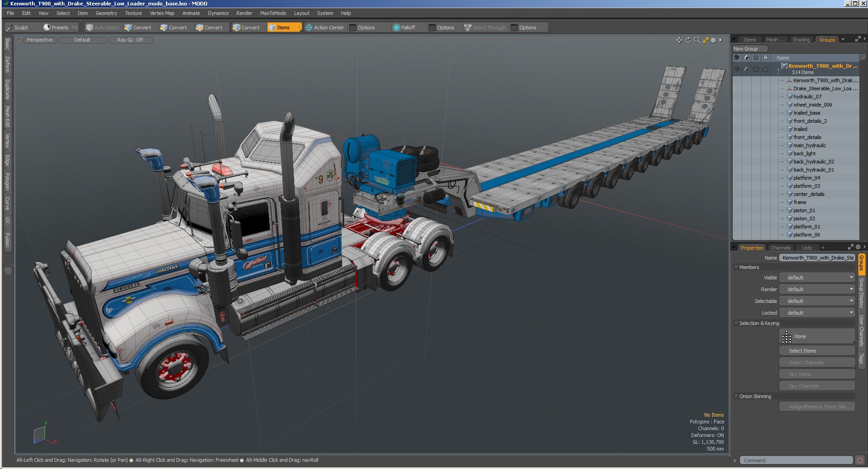
Task: Click the Properties panel gear icon
Action: [858, 247]
